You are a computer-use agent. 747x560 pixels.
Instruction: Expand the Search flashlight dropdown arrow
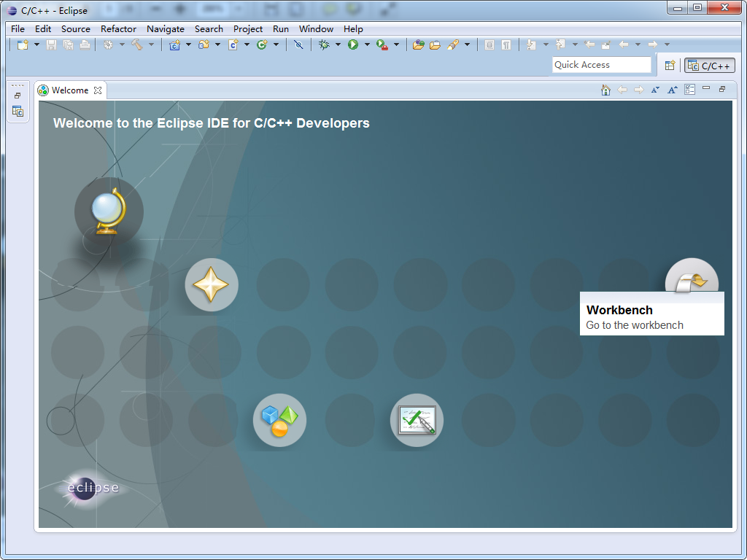(x=467, y=44)
